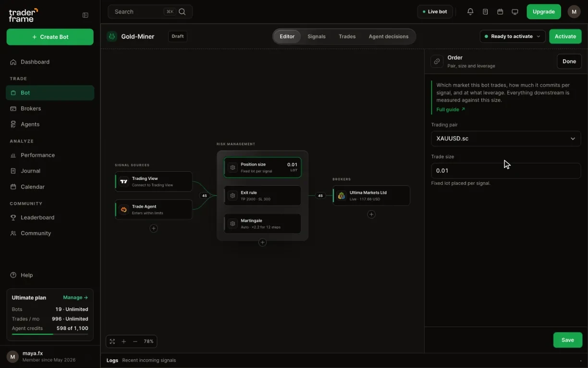Image resolution: width=588 pixels, height=368 pixels.
Task: Open the Ready to activate dropdown
Action: 513,37
